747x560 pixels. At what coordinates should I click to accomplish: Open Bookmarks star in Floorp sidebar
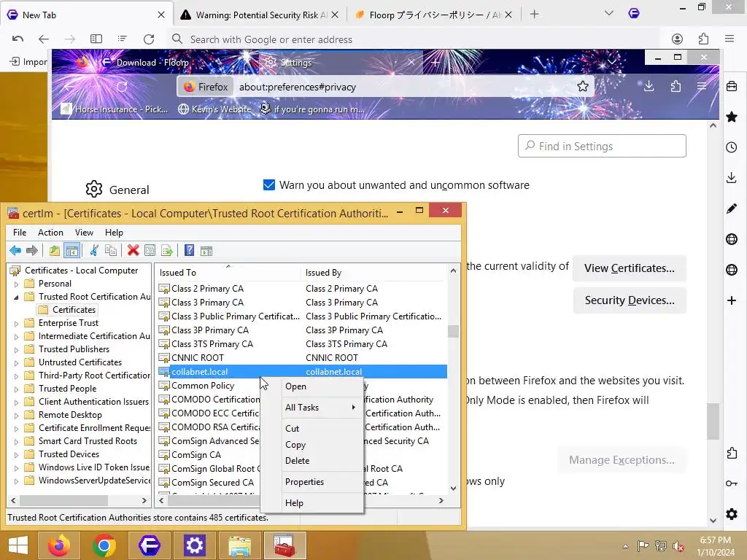tap(732, 117)
